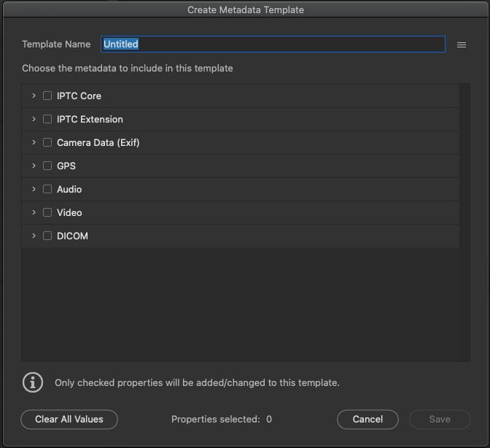Toggle the Audio metadata checkbox
Screen dimensions: 490x448
(47, 189)
